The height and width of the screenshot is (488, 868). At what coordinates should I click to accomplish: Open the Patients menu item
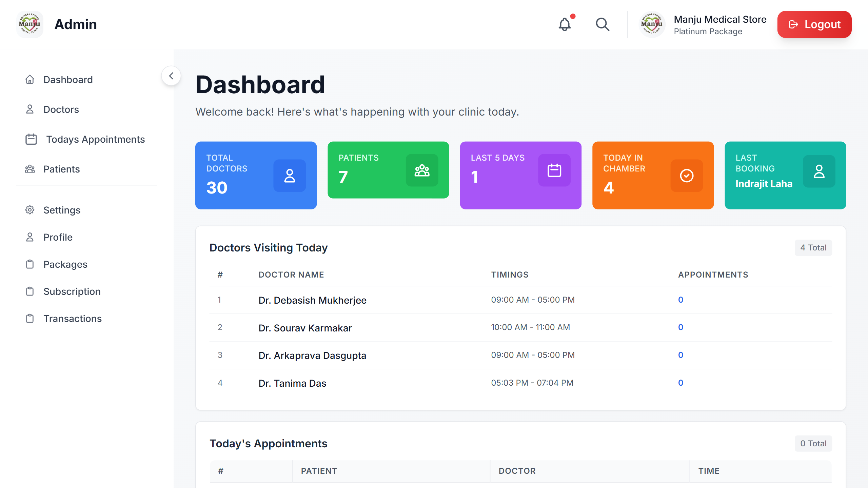point(86,169)
